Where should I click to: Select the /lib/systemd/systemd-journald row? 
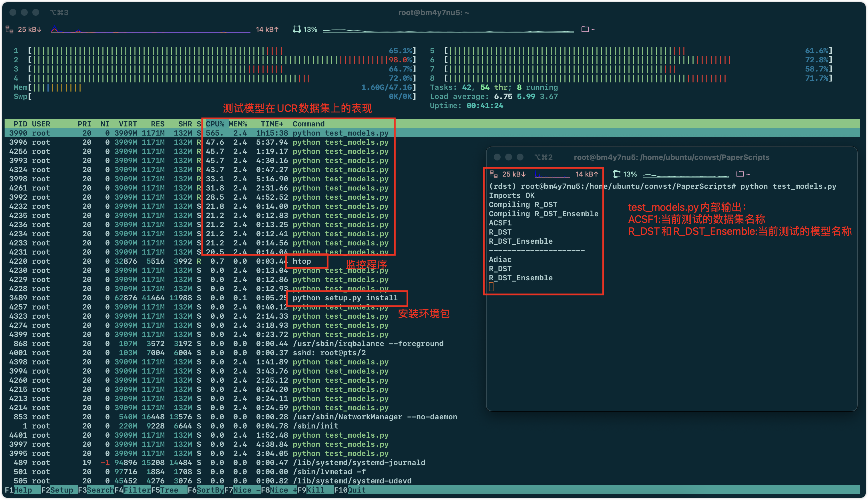(432, 463)
